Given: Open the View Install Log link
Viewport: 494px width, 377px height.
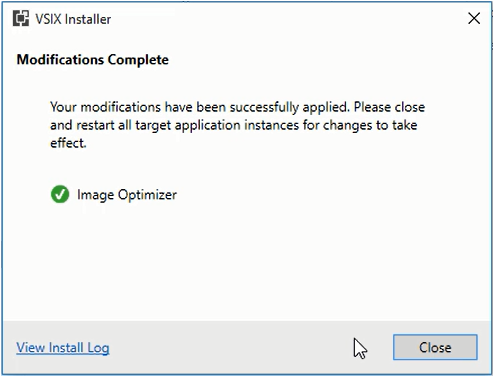Looking at the screenshot, I should point(63,348).
